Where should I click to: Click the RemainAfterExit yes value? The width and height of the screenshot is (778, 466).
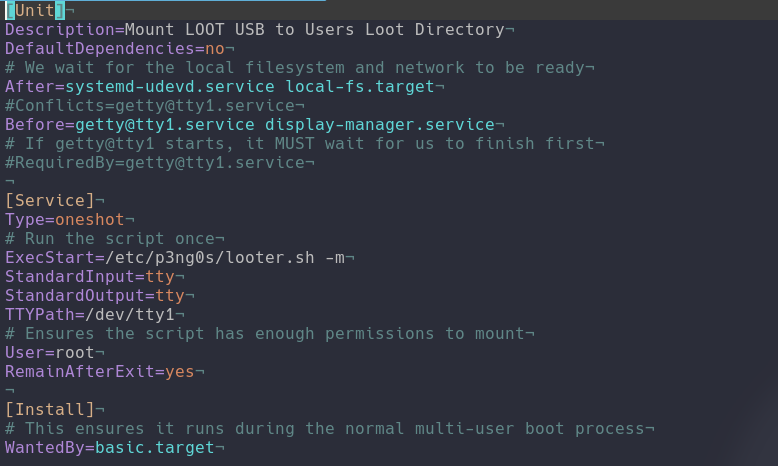coord(180,372)
